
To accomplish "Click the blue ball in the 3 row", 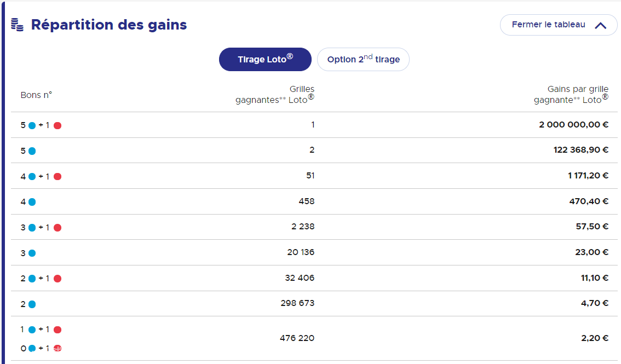I will (x=32, y=253).
